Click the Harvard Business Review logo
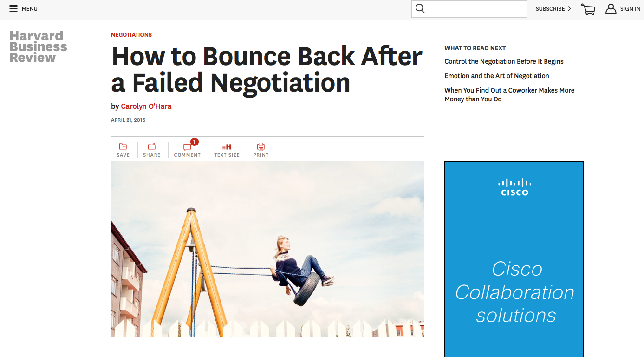Viewport: 644px width, 357px height. coord(39,46)
